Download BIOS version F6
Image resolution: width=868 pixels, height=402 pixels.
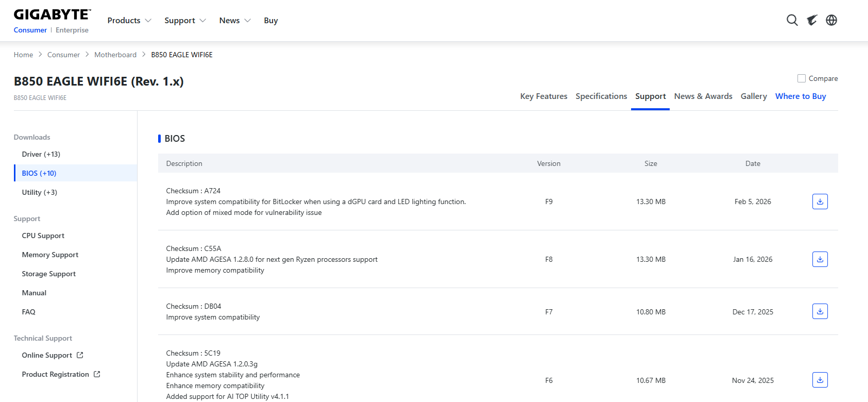tap(820, 380)
